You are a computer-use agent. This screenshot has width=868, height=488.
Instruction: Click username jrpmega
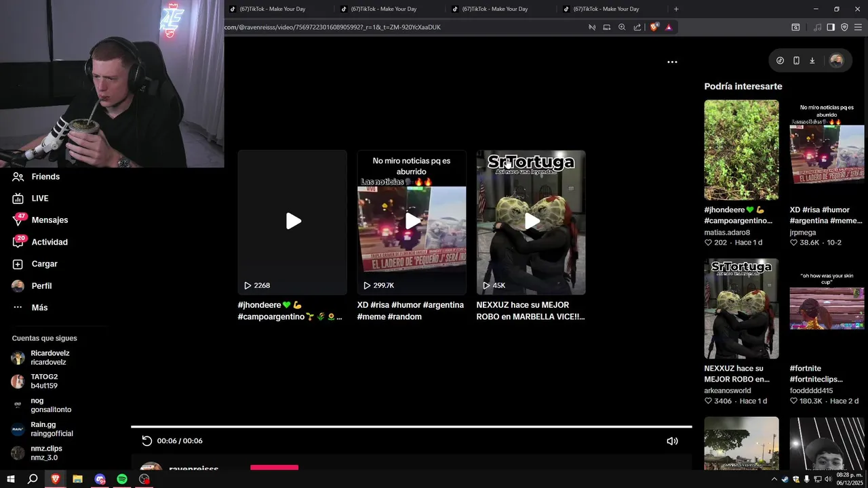[803, 232]
